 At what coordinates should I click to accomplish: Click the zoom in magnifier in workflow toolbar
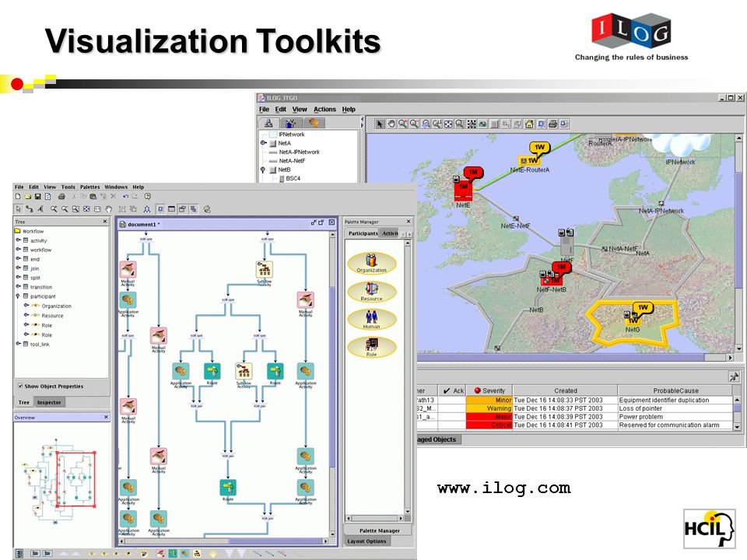click(x=54, y=209)
